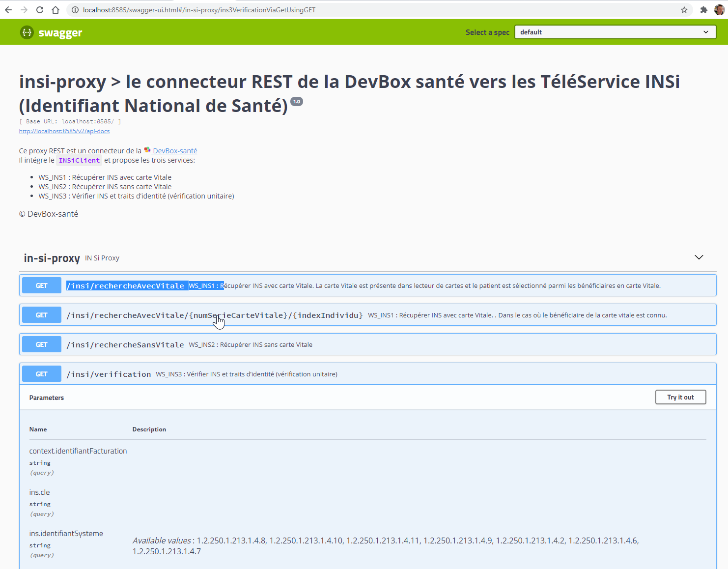Reload the page with refresh icon
The height and width of the screenshot is (569, 728).
click(x=40, y=10)
